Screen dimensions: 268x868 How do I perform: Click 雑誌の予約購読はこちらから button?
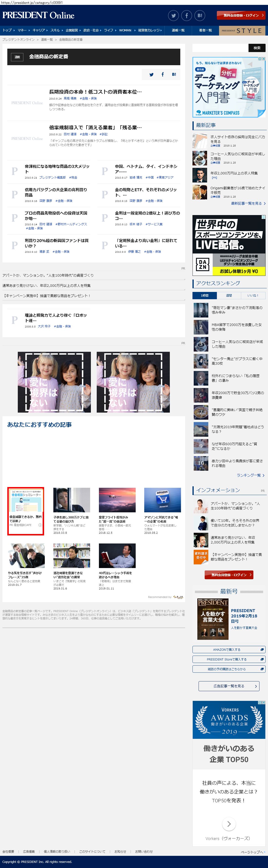(x=229, y=669)
